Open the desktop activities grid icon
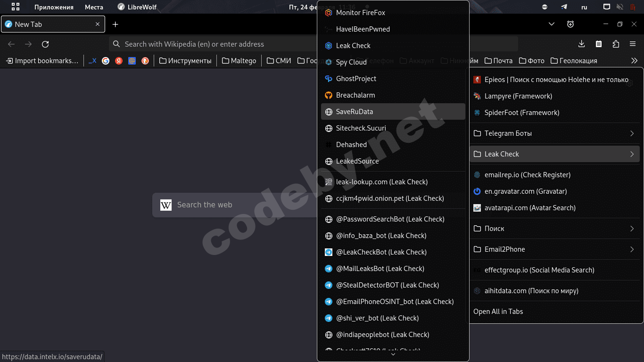The width and height of the screenshot is (644, 362). [16, 7]
